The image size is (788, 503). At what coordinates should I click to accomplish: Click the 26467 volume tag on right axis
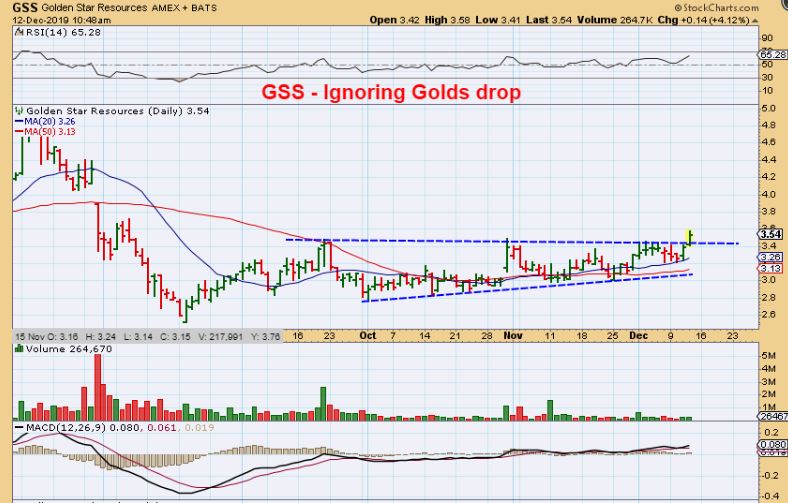pos(772,417)
